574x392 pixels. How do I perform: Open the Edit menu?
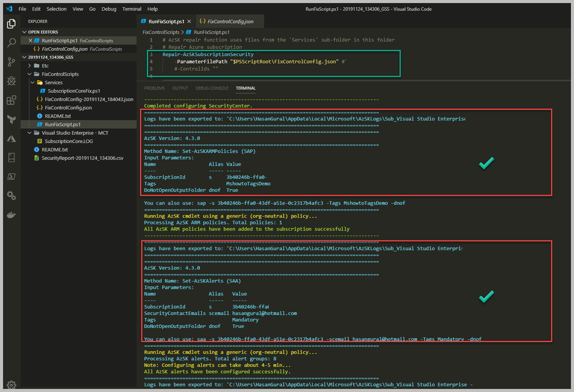36,9
